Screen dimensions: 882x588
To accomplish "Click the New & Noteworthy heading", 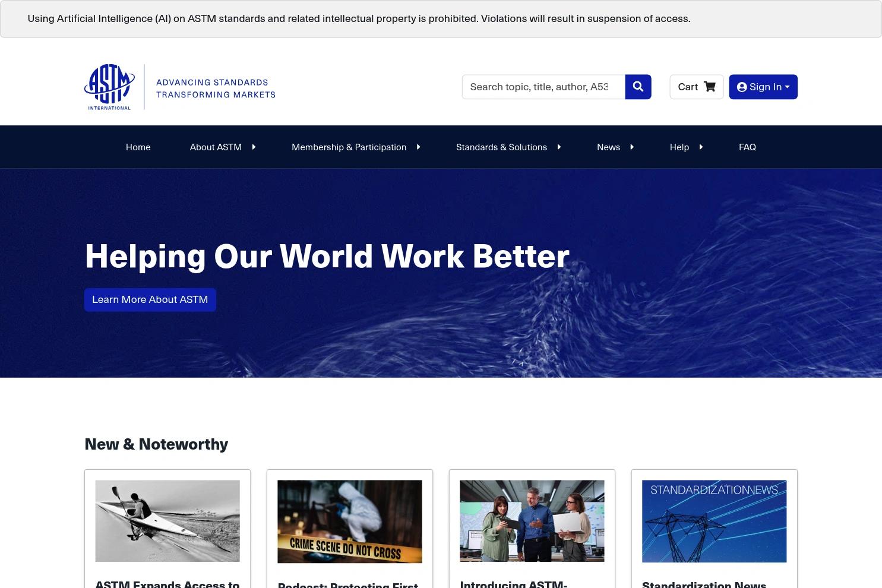I will pos(156,444).
